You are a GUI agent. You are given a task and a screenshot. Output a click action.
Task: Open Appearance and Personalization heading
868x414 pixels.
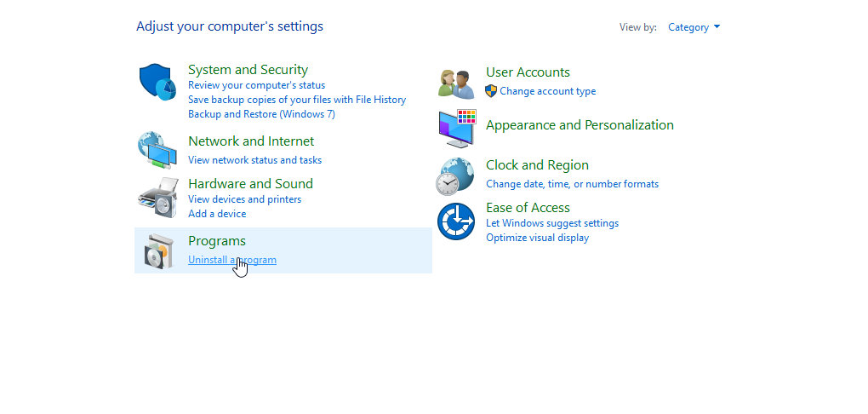point(580,125)
